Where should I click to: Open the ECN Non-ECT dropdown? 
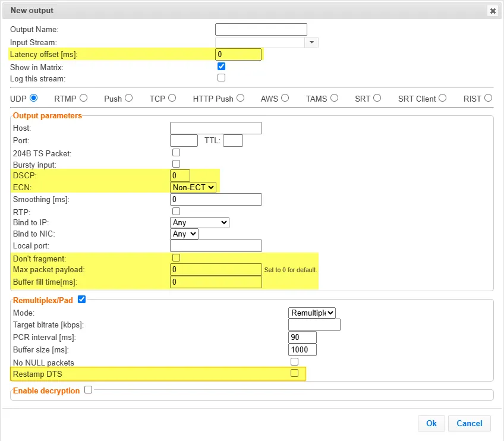[193, 187]
